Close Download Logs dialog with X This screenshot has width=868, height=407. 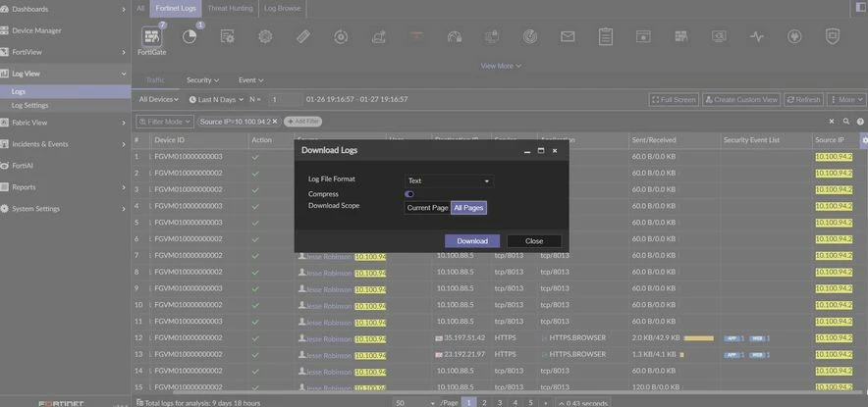coord(555,150)
